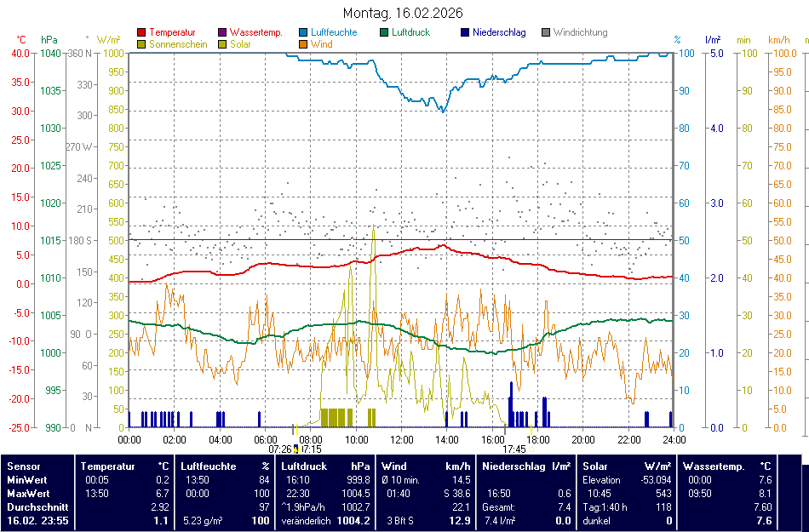Click the Luftdruck hPa table header
Viewport: 809px width, 532px height.
point(324,466)
